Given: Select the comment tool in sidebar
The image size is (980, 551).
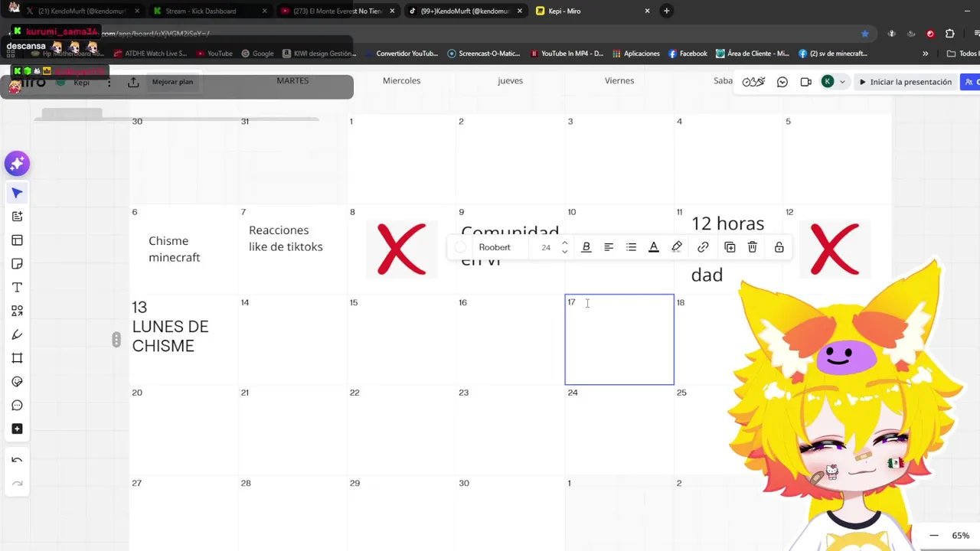Looking at the screenshot, I should point(17,406).
